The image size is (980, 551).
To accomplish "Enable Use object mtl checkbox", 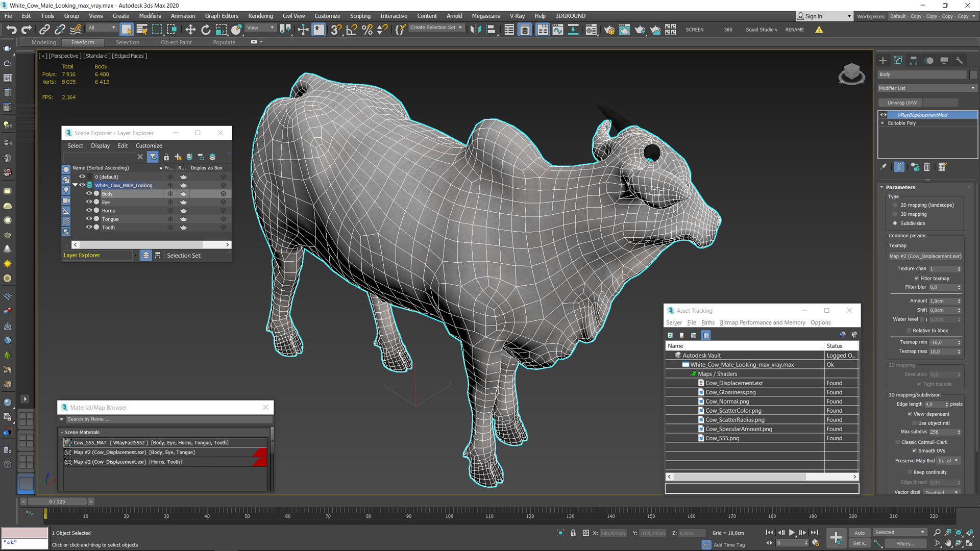I will pos(914,423).
